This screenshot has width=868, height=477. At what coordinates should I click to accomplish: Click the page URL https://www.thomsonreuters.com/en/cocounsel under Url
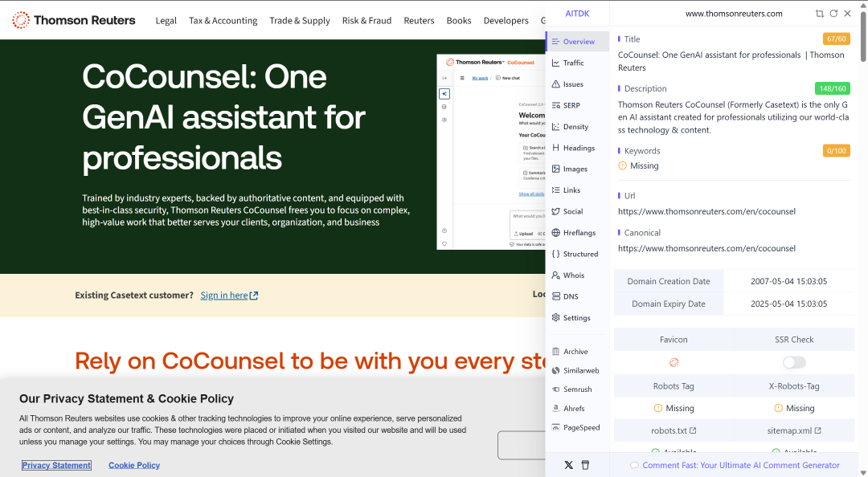coord(706,211)
